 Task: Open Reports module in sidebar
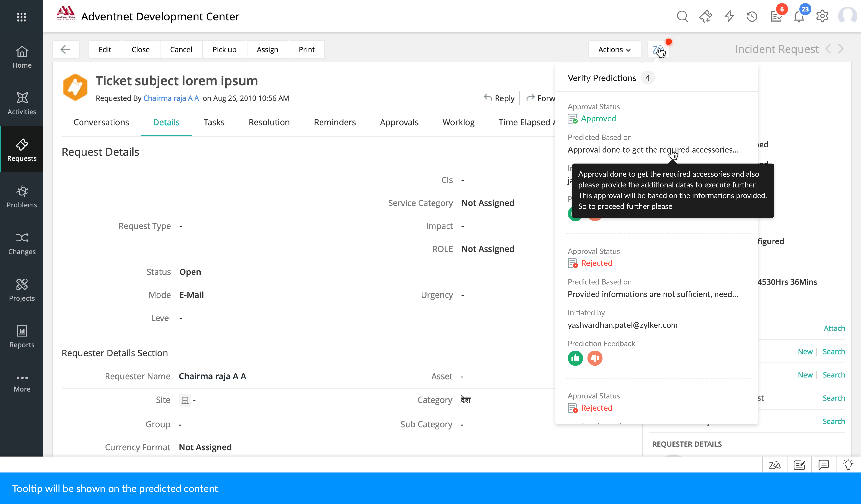tap(22, 336)
